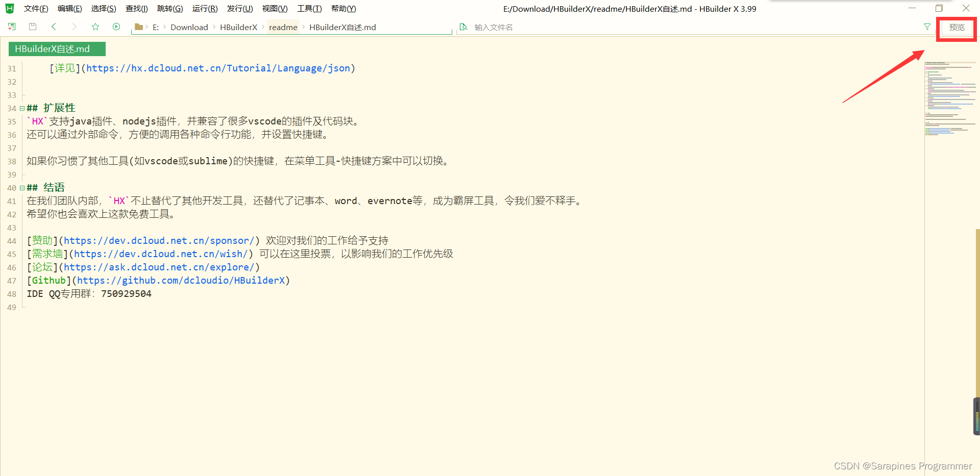Go back with the left arrow icon
Viewport: 980px width, 476px height.
(54, 27)
